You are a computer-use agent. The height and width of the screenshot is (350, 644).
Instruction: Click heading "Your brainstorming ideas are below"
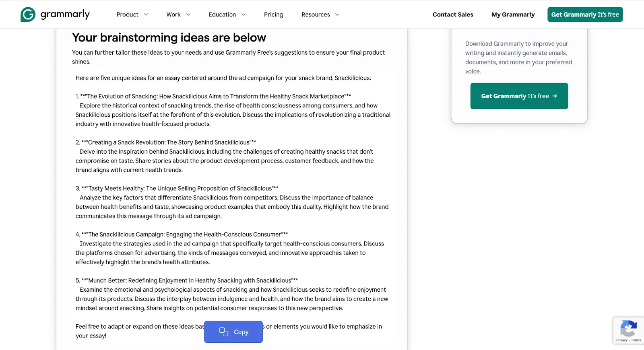(x=169, y=37)
